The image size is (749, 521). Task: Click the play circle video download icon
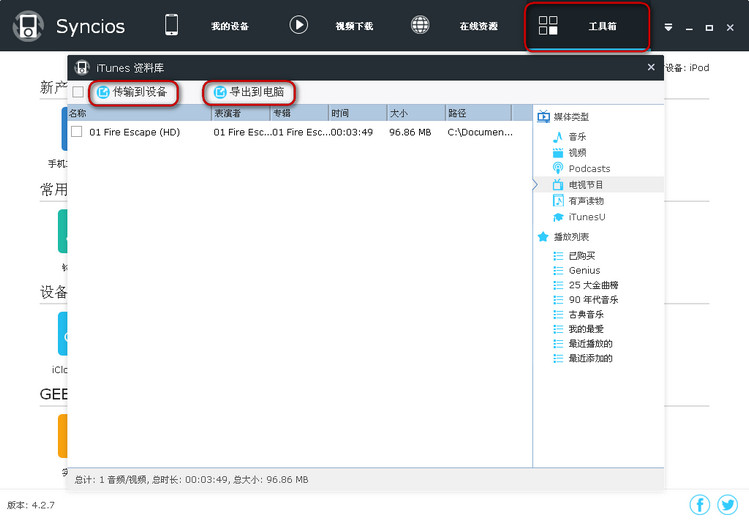click(x=299, y=25)
